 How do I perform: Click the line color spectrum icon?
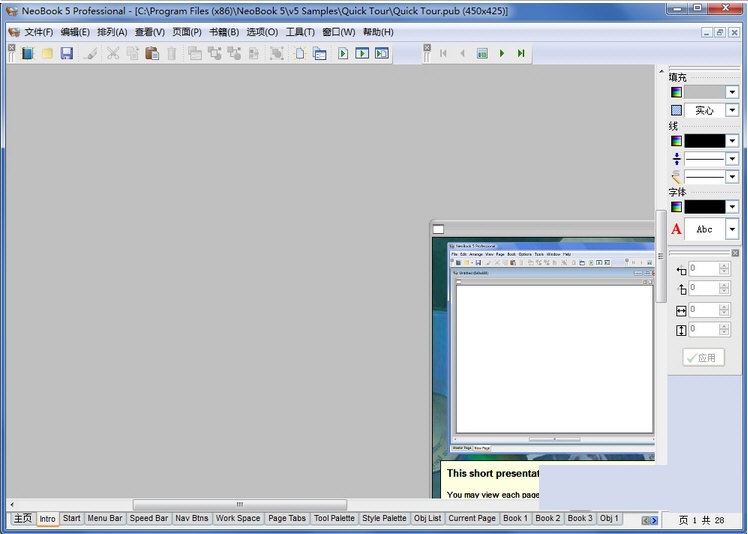coord(676,141)
